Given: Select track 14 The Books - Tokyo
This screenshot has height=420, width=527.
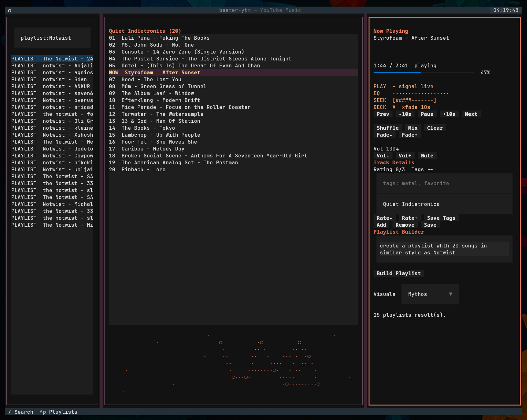Looking at the screenshot, I should point(233,128).
